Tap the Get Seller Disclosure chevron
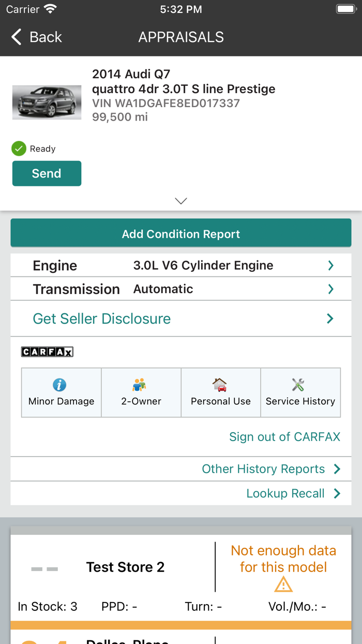Image resolution: width=362 pixels, height=644 pixels. pyautogui.click(x=330, y=319)
